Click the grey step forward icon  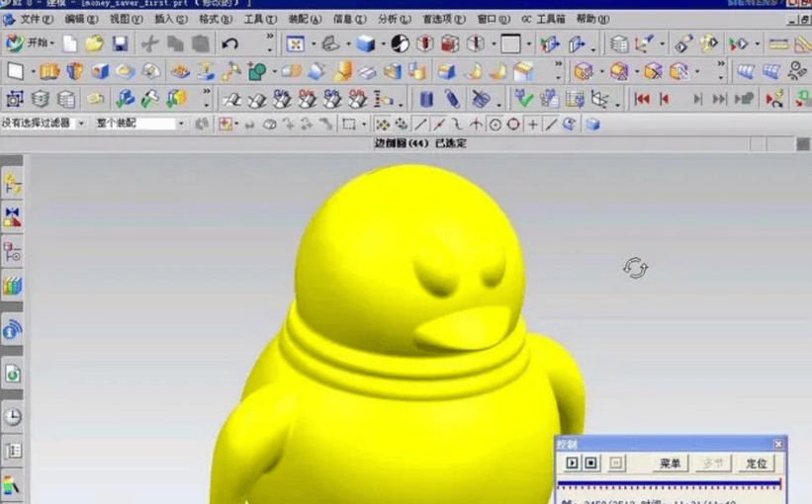(697, 99)
